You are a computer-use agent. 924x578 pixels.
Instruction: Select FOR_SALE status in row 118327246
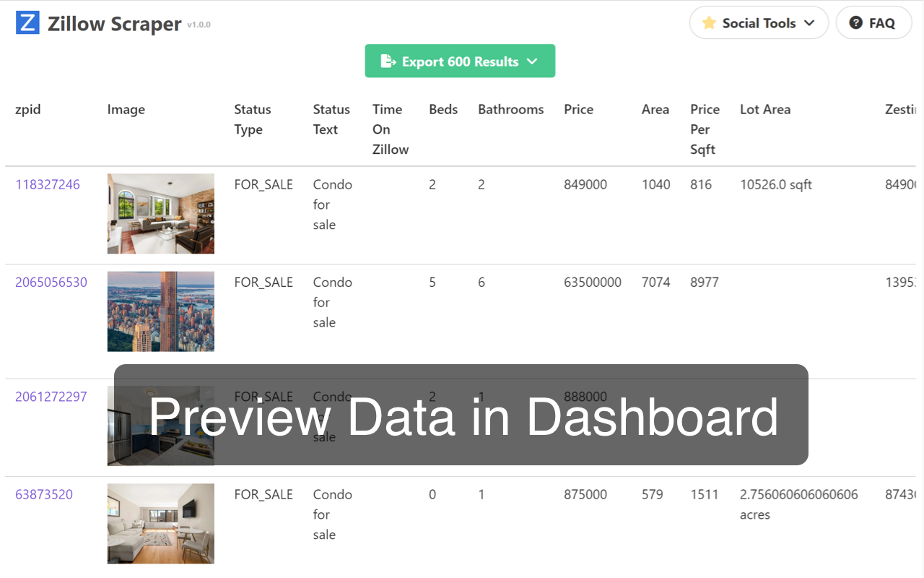263,184
